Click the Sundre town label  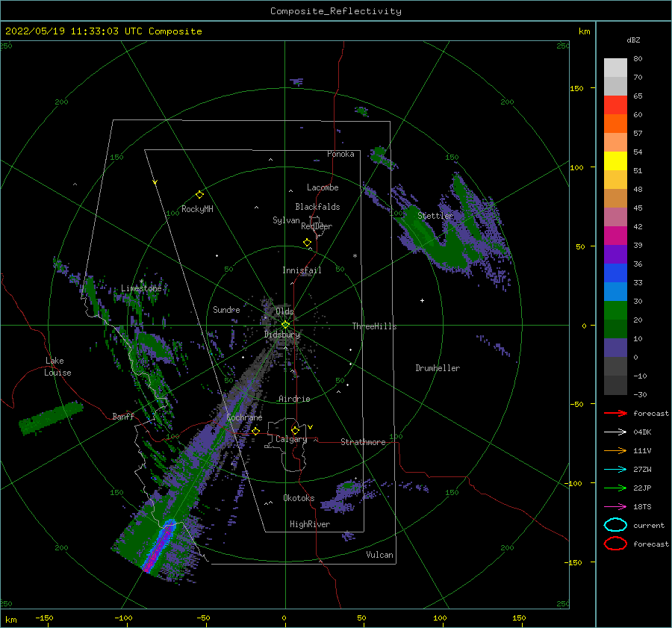tap(227, 309)
